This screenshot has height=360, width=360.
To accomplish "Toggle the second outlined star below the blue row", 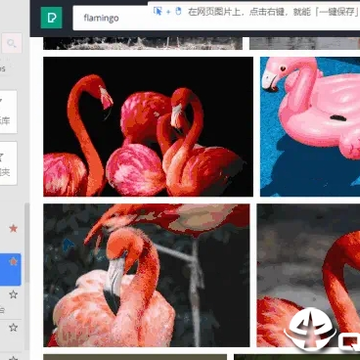I will [x=13, y=327].
